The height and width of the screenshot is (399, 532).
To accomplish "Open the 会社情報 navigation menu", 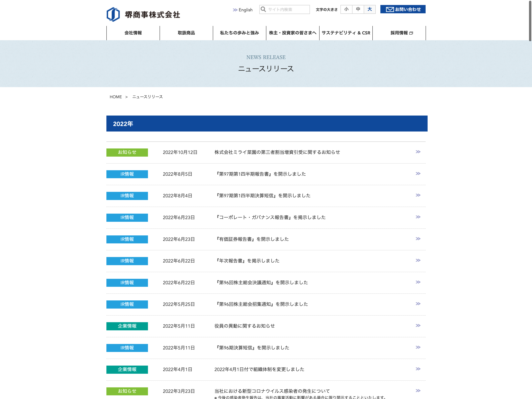I will (133, 33).
